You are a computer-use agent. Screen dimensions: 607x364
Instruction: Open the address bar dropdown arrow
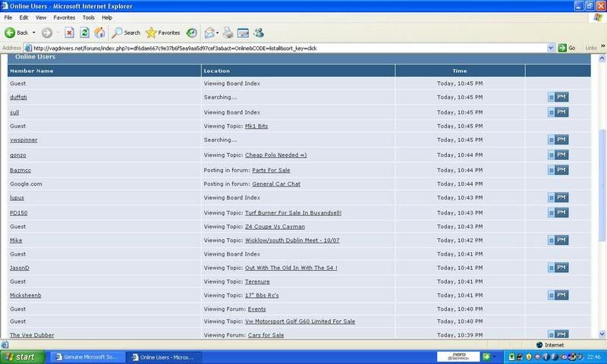[x=551, y=48]
